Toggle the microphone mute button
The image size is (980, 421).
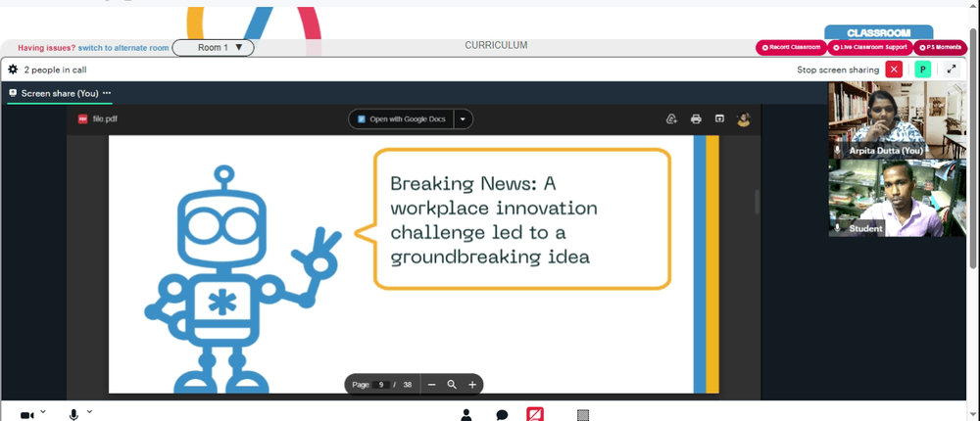click(73, 415)
